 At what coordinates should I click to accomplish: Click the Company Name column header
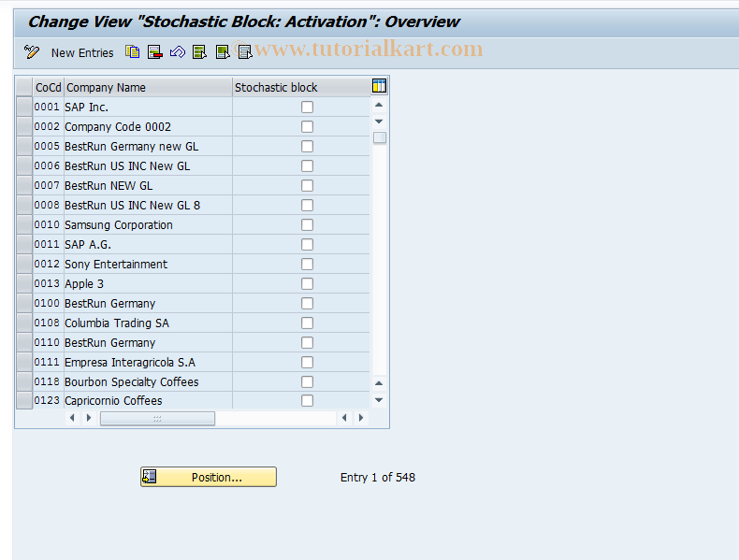click(x=148, y=87)
